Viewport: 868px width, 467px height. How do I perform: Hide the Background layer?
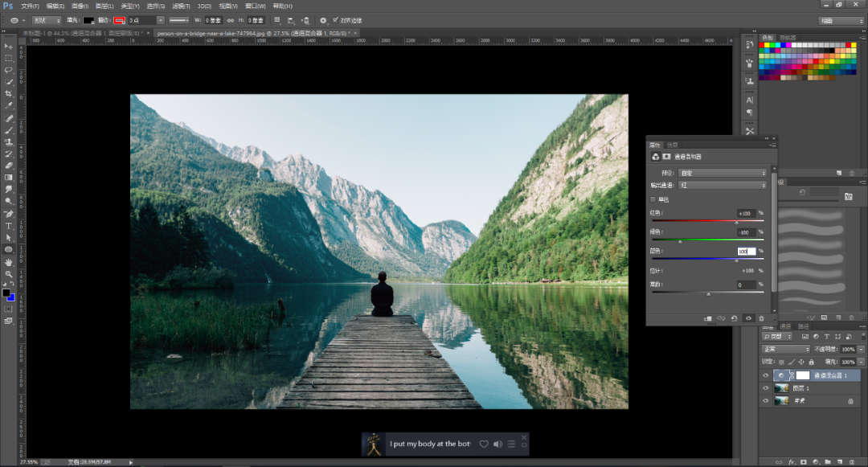click(x=766, y=400)
